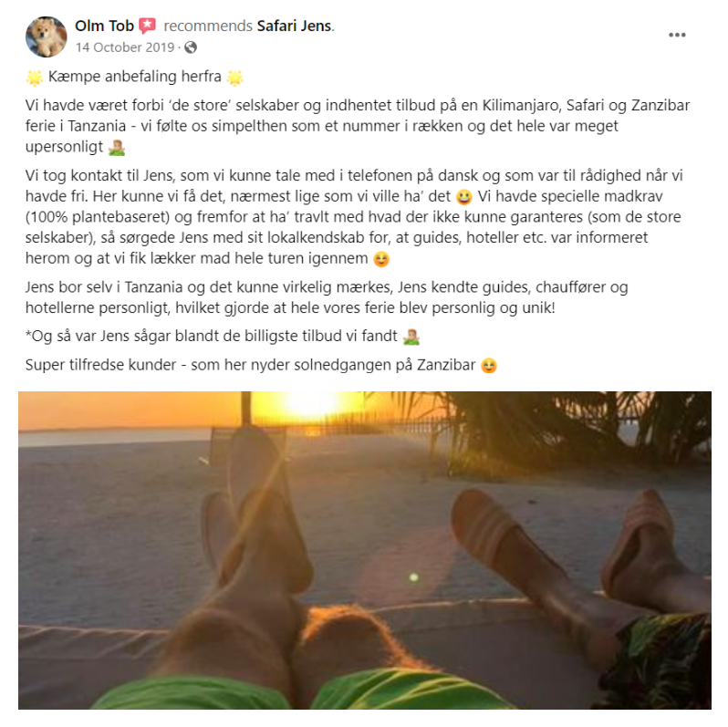Click the sun emoji before "Kæmpe"
This screenshot has width=728, height=727.
[35, 78]
